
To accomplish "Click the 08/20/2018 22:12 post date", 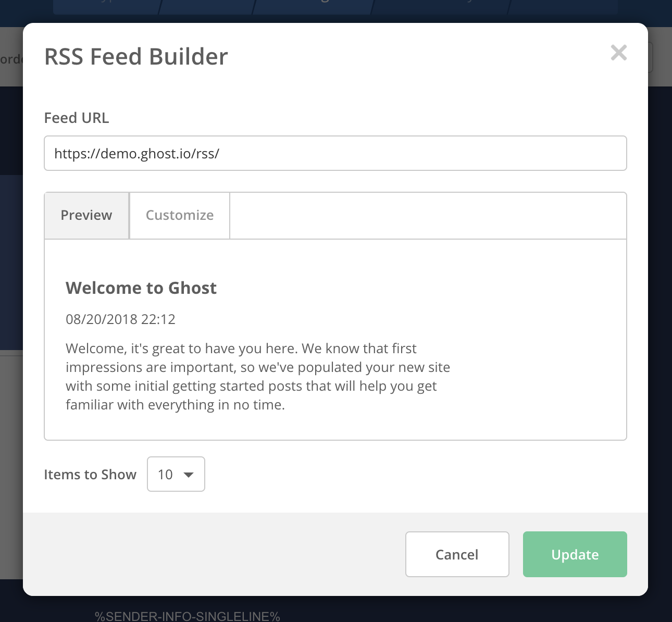I will (x=120, y=319).
